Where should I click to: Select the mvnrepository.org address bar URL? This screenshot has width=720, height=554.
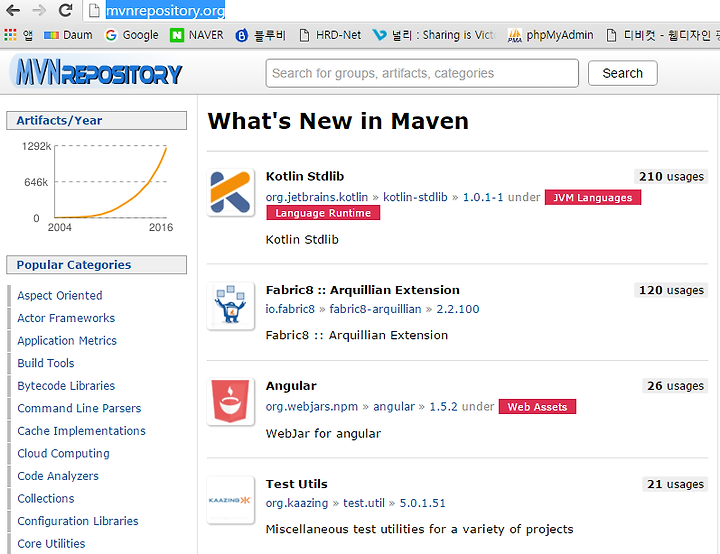165,10
